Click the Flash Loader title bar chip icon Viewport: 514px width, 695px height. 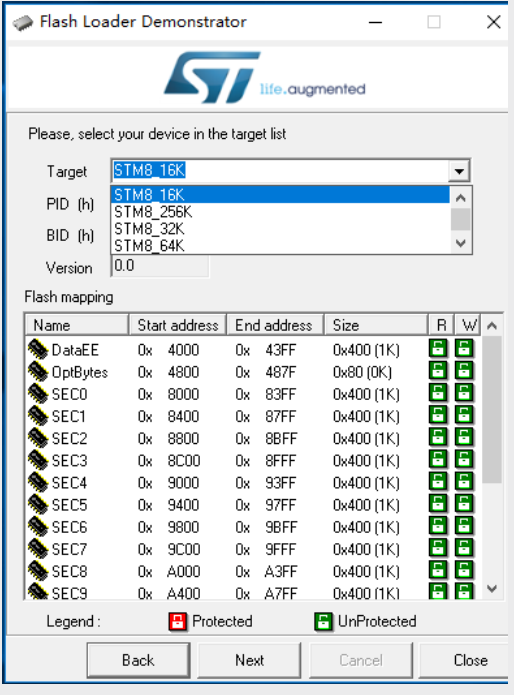click(23, 23)
